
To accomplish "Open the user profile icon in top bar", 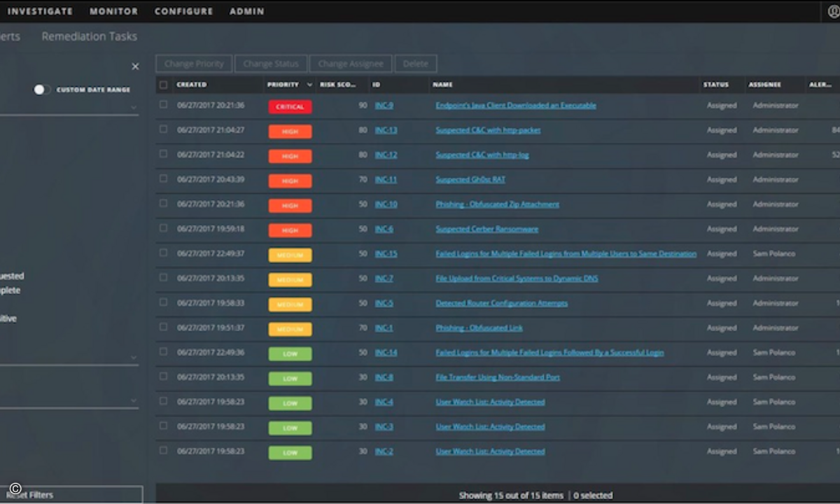I will (x=833, y=12).
